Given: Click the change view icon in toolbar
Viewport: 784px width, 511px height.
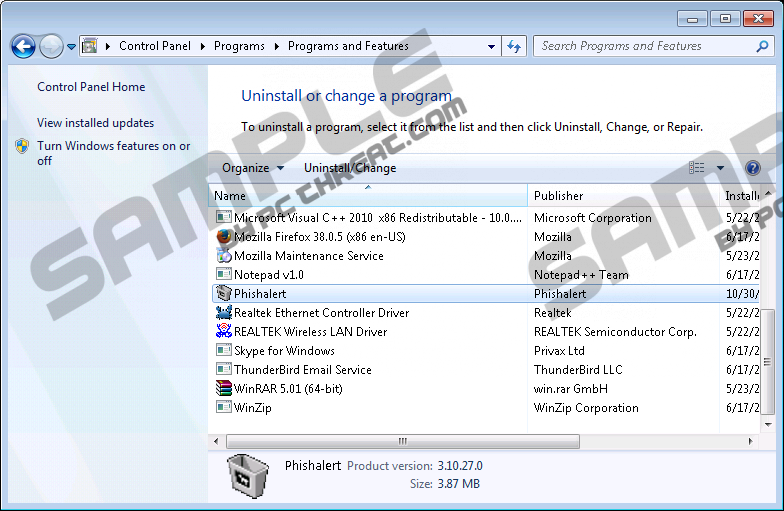Looking at the screenshot, I should click(x=697, y=168).
